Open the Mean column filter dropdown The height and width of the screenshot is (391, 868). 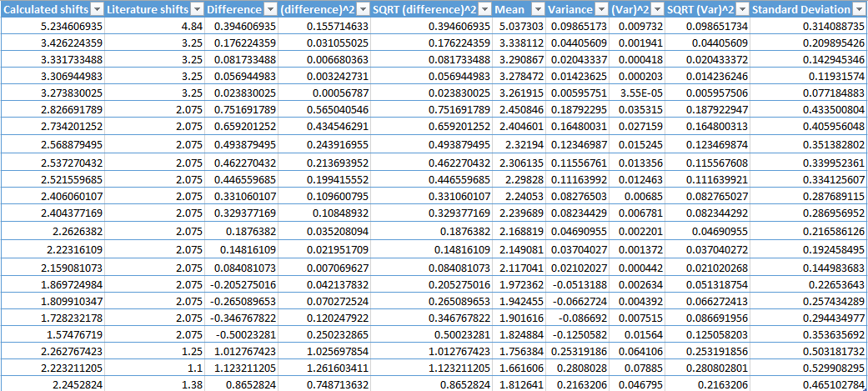tap(539, 9)
